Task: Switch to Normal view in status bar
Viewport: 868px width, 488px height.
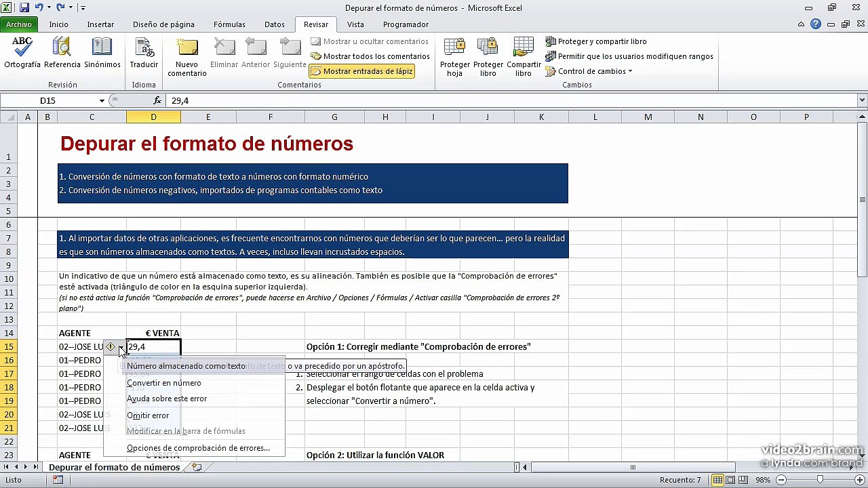Action: tap(717, 480)
